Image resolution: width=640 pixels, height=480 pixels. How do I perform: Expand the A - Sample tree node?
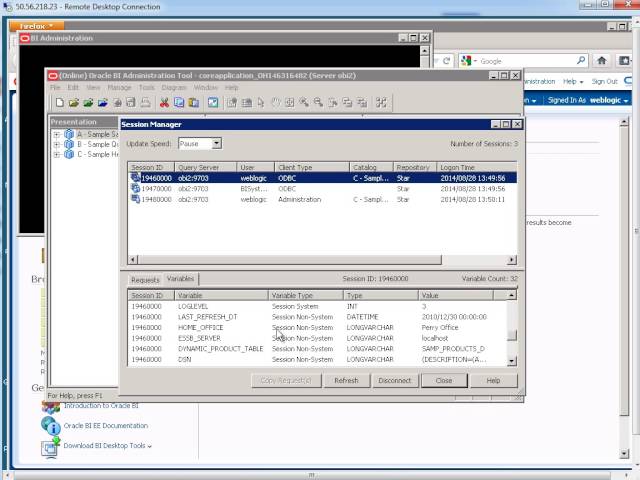tap(57, 134)
